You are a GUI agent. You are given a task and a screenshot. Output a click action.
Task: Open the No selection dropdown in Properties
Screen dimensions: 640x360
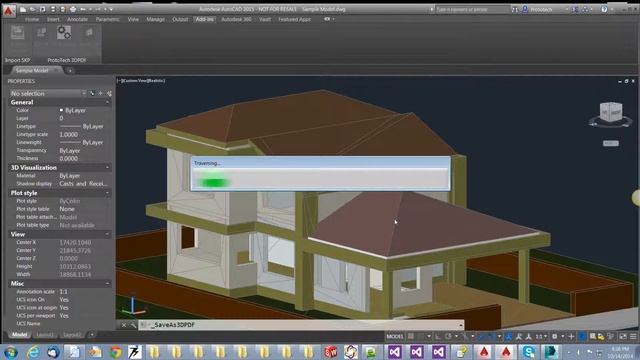[x=48, y=93]
